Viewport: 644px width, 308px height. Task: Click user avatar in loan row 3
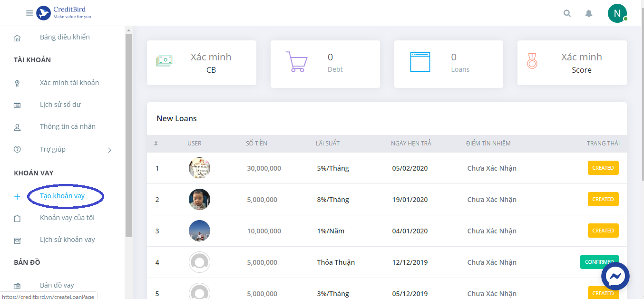click(199, 231)
